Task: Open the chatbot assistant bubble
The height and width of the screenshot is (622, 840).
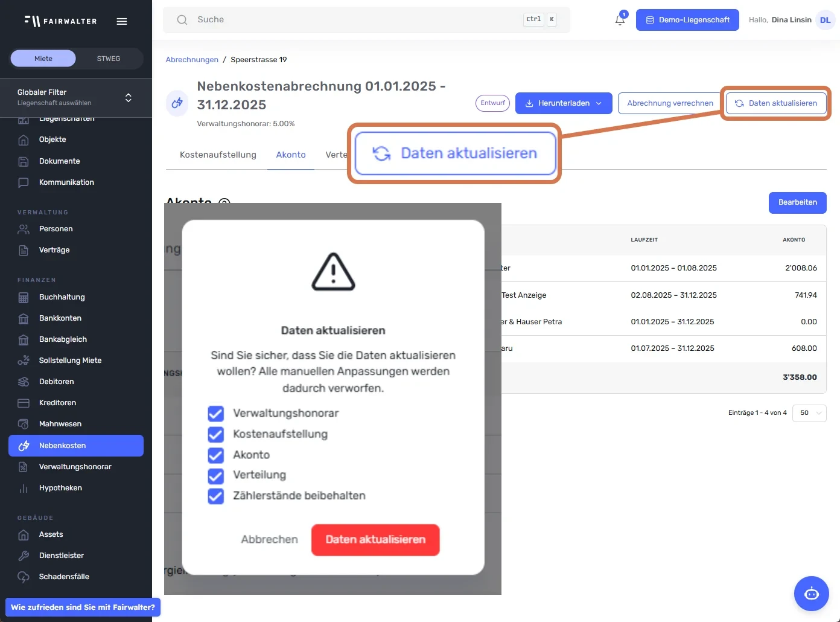Action: 812,594
